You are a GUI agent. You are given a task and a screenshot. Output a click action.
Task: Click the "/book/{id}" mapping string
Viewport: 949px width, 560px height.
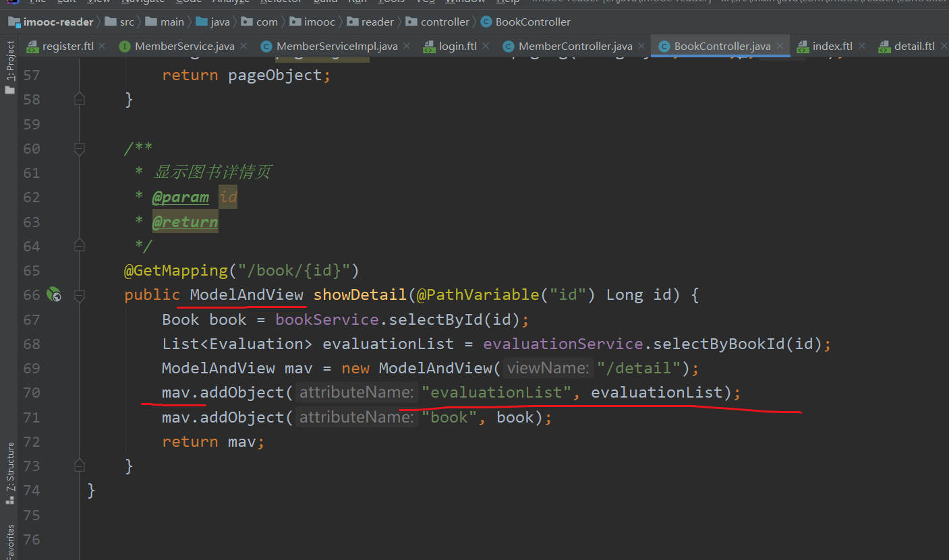pos(294,270)
